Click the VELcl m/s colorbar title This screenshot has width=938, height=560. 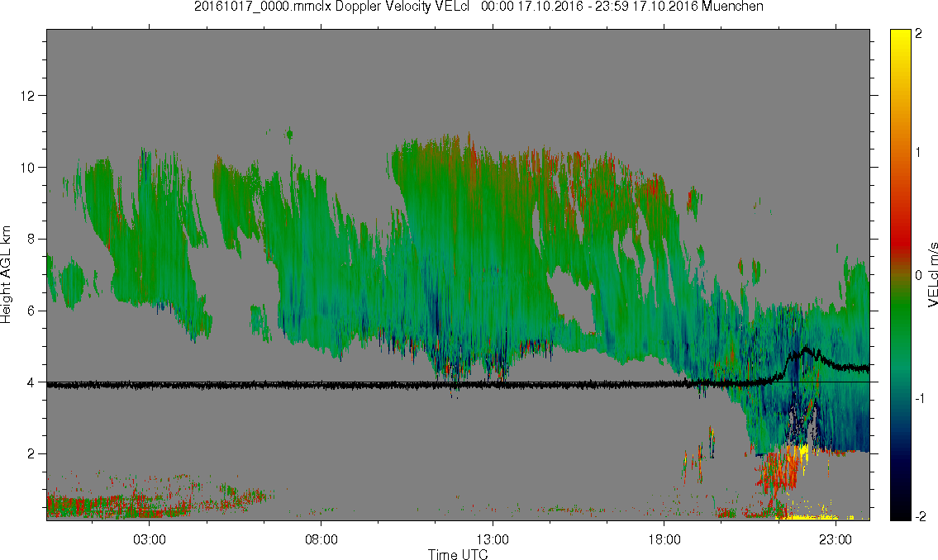pos(932,275)
